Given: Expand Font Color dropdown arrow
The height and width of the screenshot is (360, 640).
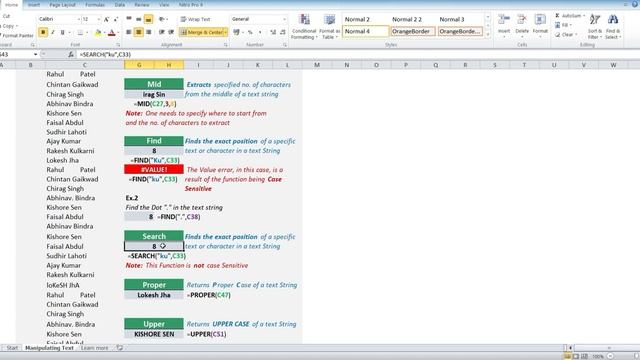Looking at the screenshot, I should click(118, 32).
